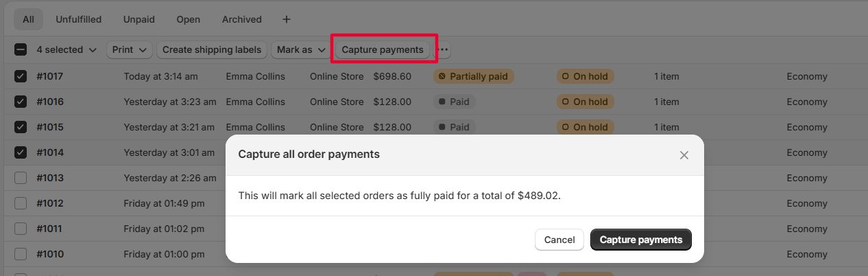
Task: Switch to the Unfulfilled tab
Action: pos(78,19)
